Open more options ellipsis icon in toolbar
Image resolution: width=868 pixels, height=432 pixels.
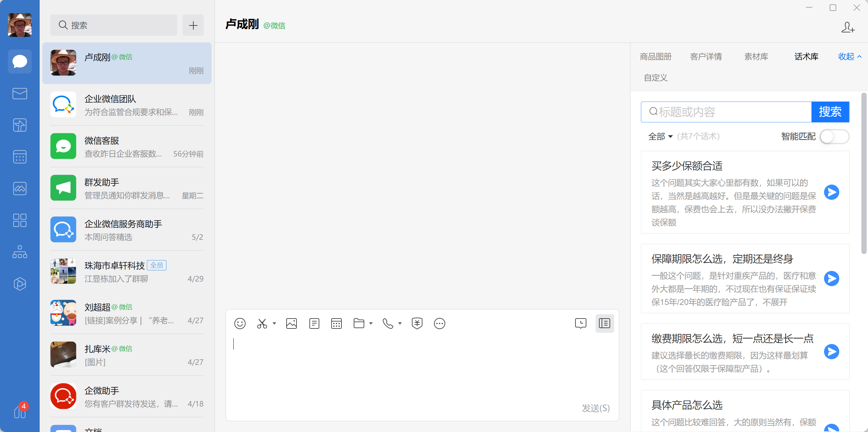point(439,324)
